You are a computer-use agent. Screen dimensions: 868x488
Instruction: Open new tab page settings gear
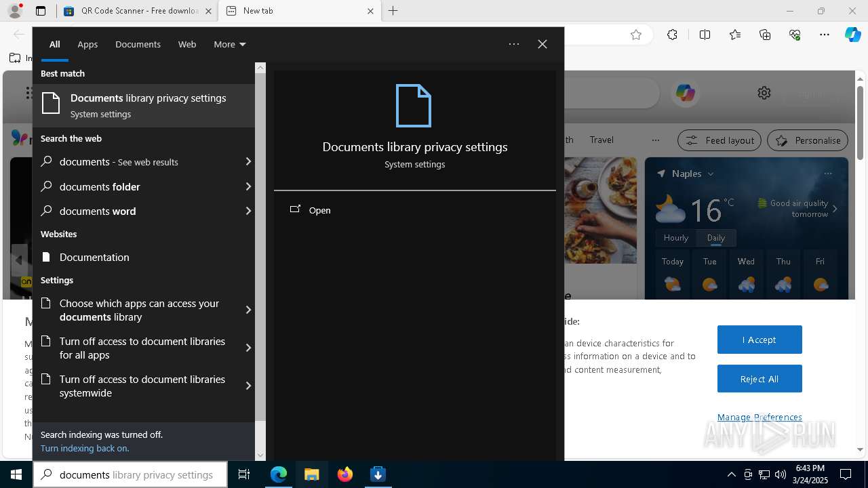click(764, 93)
